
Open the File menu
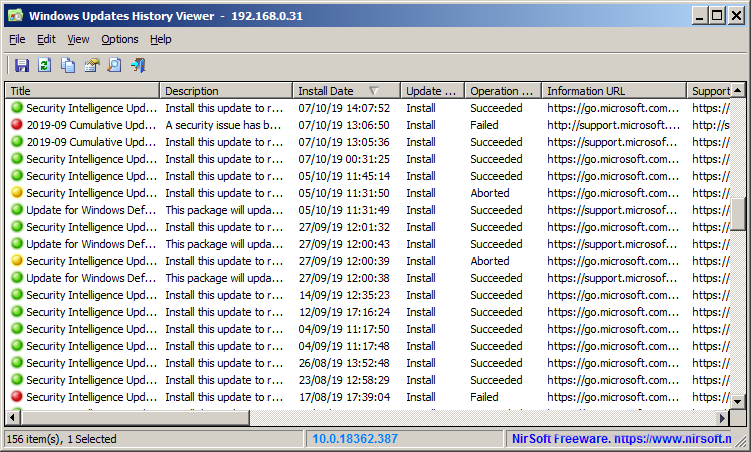tap(17, 39)
